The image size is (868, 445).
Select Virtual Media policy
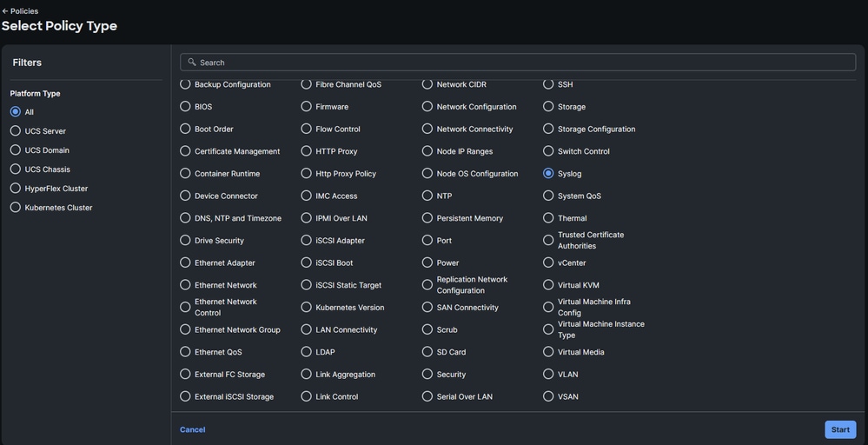pyautogui.click(x=548, y=351)
